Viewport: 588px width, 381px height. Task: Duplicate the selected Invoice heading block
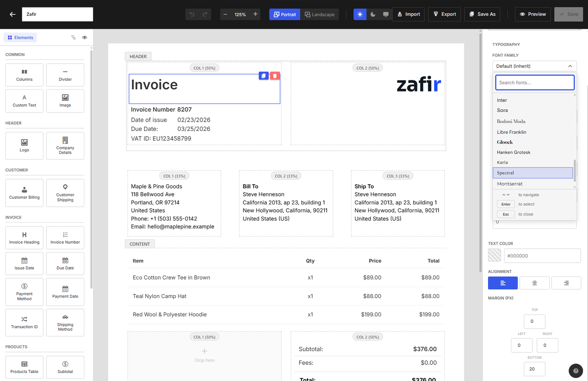(x=263, y=76)
